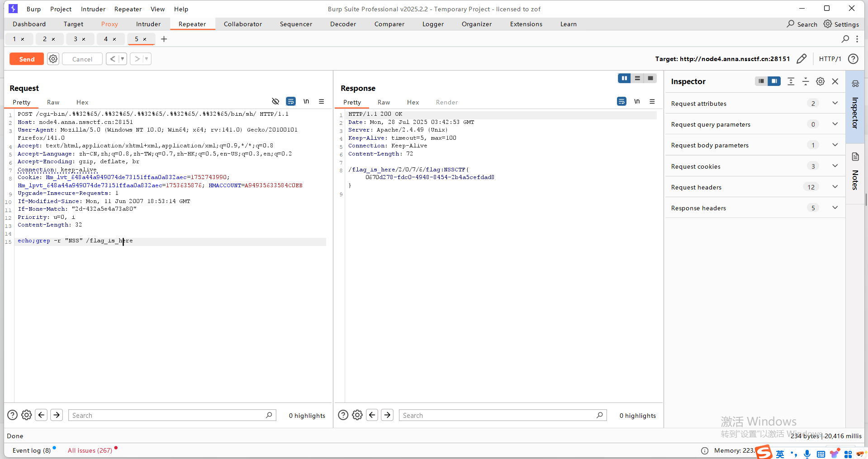Toggle hide non-printable characters in request
The width and height of the screenshot is (868, 459).
click(x=275, y=101)
